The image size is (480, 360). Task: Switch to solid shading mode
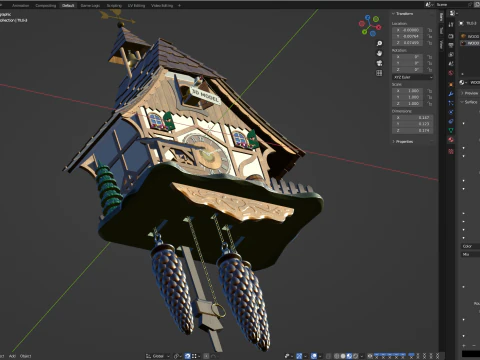343,356
